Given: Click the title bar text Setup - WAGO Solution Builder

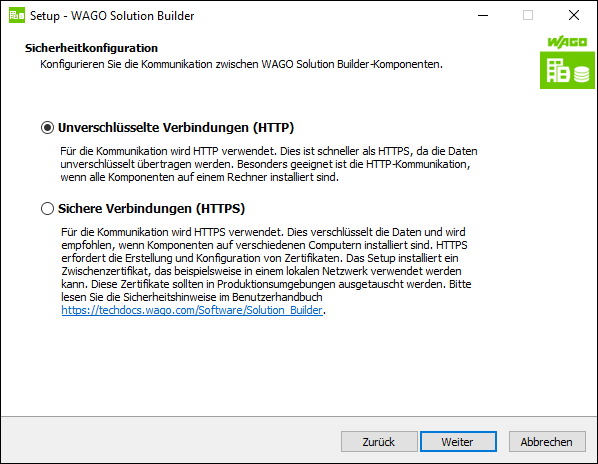Looking at the screenshot, I should [x=112, y=16].
